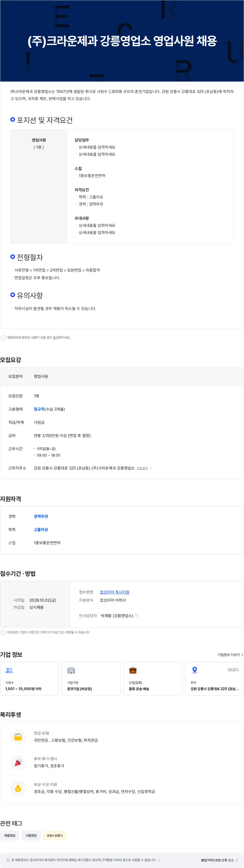The image size is (244, 868).
Task: Click the compensation money bag icon
Action: pyautogui.click(x=18, y=788)
